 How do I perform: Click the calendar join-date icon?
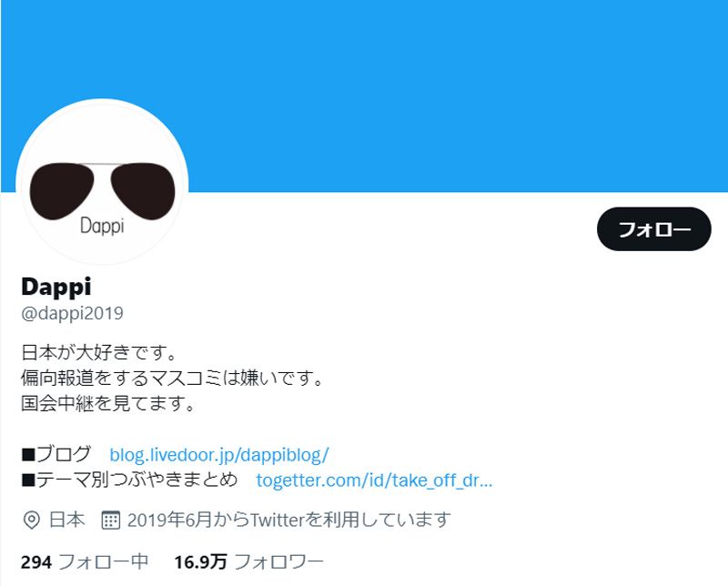110,520
